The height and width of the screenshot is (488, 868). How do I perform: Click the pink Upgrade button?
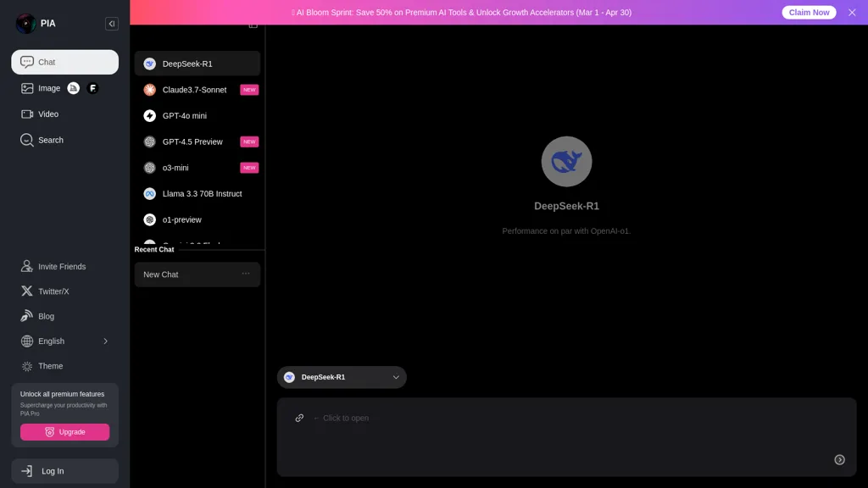point(64,431)
